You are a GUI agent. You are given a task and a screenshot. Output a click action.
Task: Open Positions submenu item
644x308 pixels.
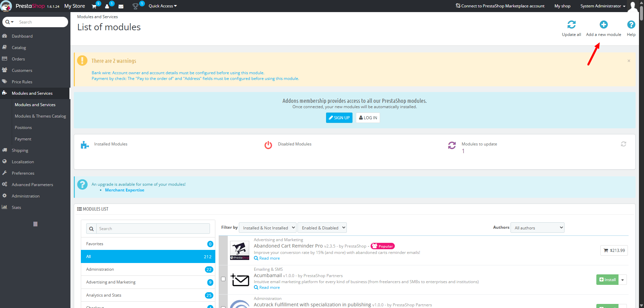pyautogui.click(x=23, y=128)
